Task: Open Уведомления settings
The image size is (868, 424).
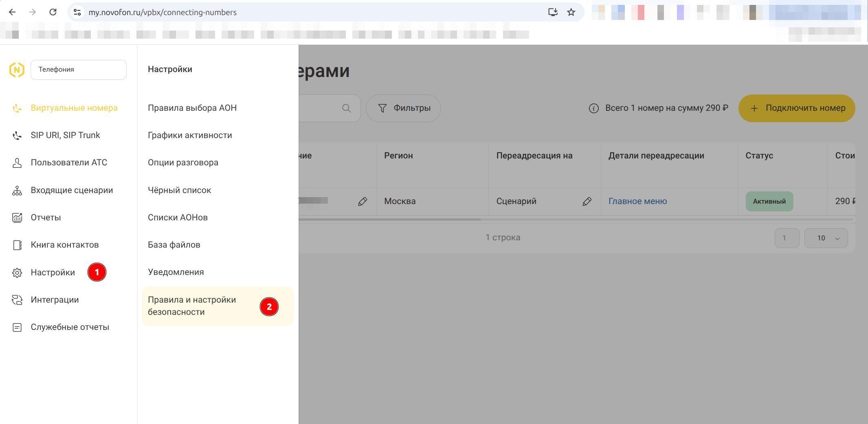Action: point(176,272)
